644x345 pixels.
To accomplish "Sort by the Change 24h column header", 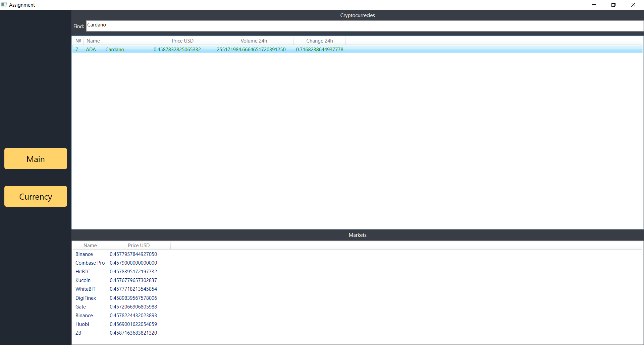I will (x=319, y=41).
